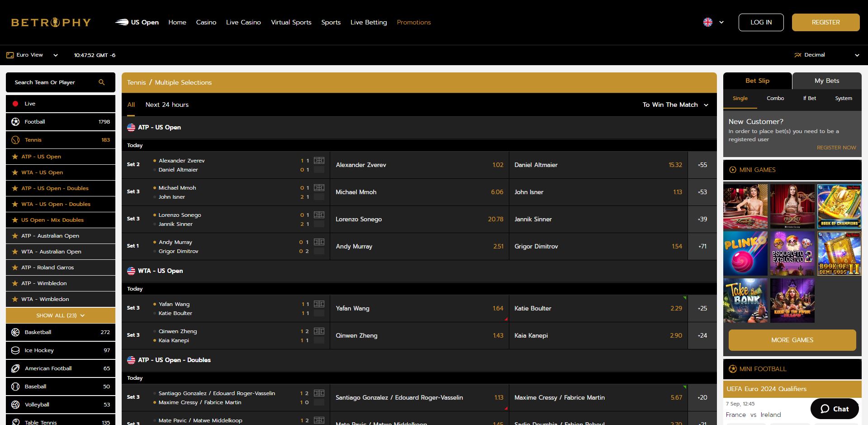Viewport: 868px width, 425px height.
Task: Click the Betrophy logo
Action: [x=51, y=22]
